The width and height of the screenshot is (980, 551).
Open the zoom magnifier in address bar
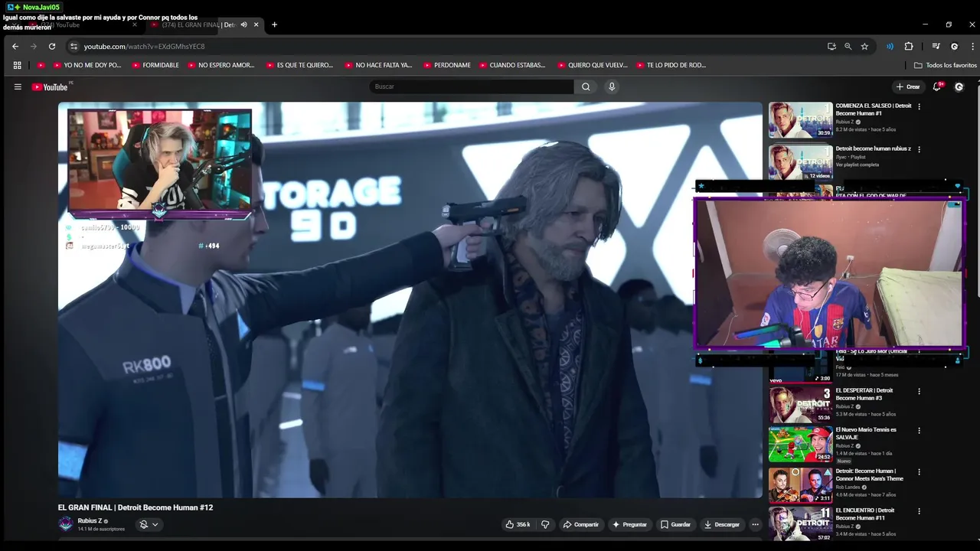(x=848, y=46)
